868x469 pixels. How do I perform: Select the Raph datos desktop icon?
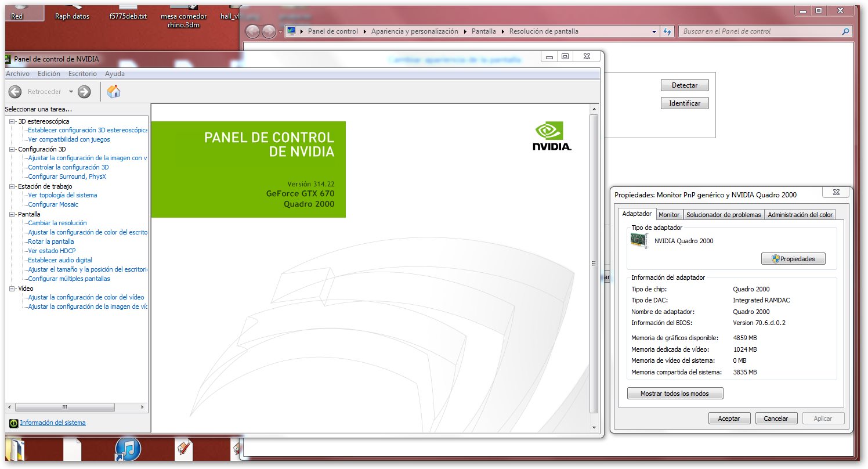72,11
